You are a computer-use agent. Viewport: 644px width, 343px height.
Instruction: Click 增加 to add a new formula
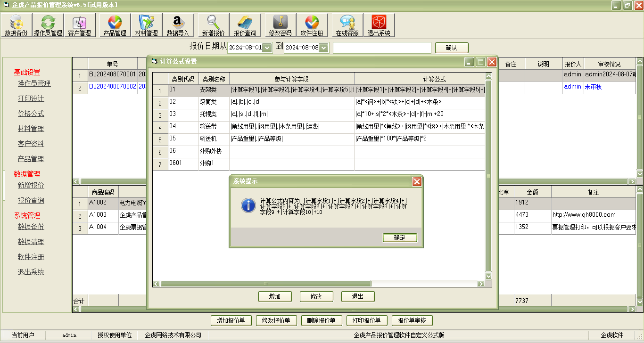click(x=275, y=296)
